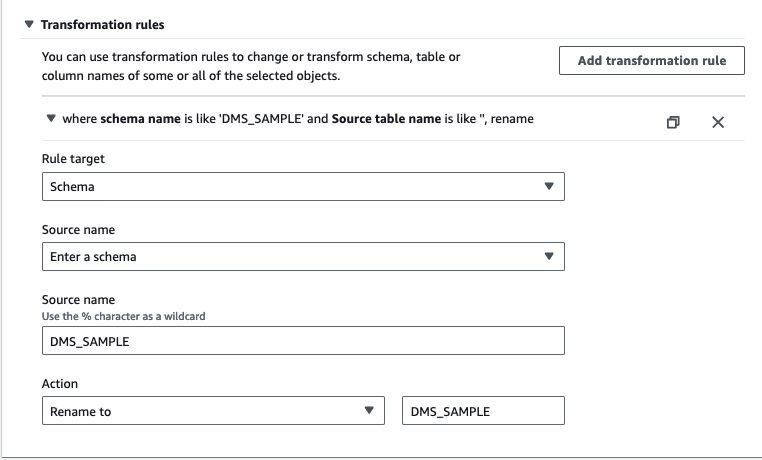This screenshot has height=460, width=762.
Task: Click the transformation rules description paragraph
Action: [251, 66]
